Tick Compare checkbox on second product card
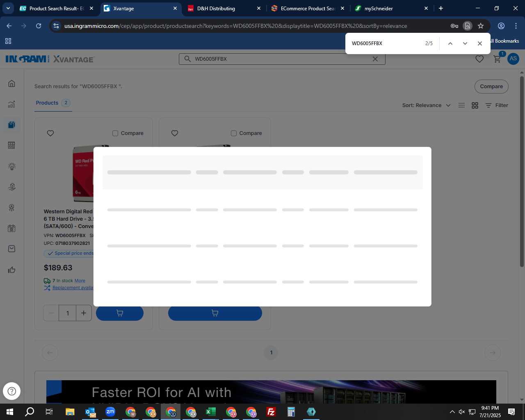525x420 pixels. [x=234, y=133]
